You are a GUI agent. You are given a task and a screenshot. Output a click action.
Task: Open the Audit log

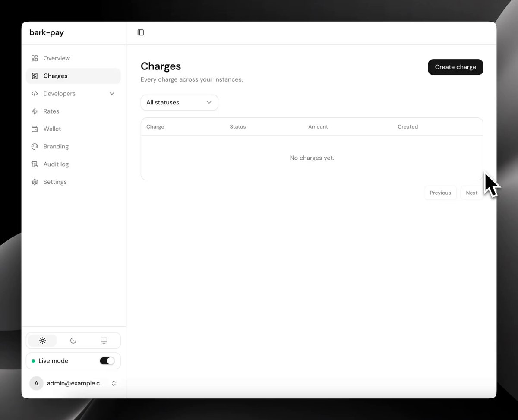coord(73,164)
